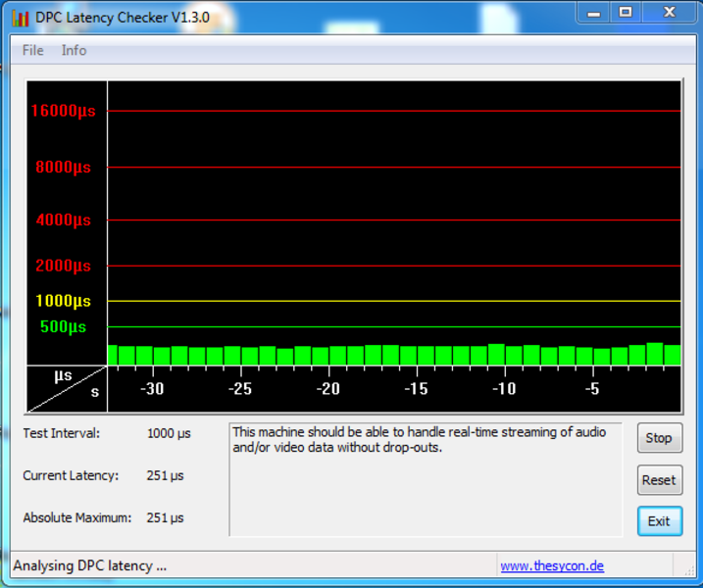Click the green 500µs axis label

pos(63,326)
